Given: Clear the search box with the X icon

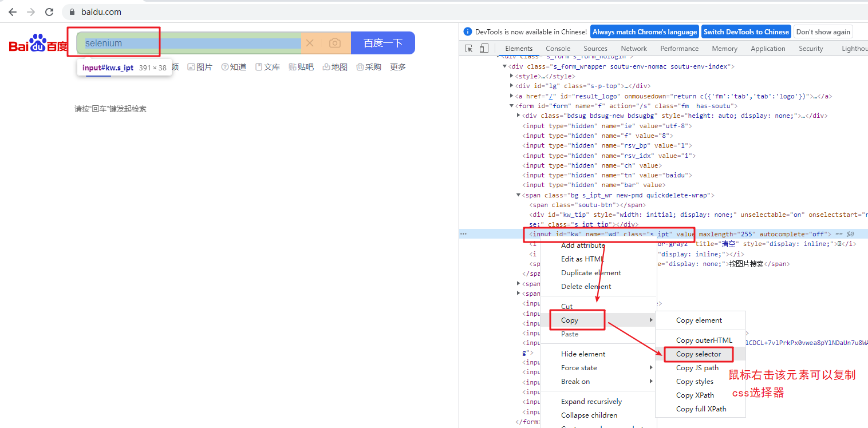Looking at the screenshot, I should pos(310,43).
